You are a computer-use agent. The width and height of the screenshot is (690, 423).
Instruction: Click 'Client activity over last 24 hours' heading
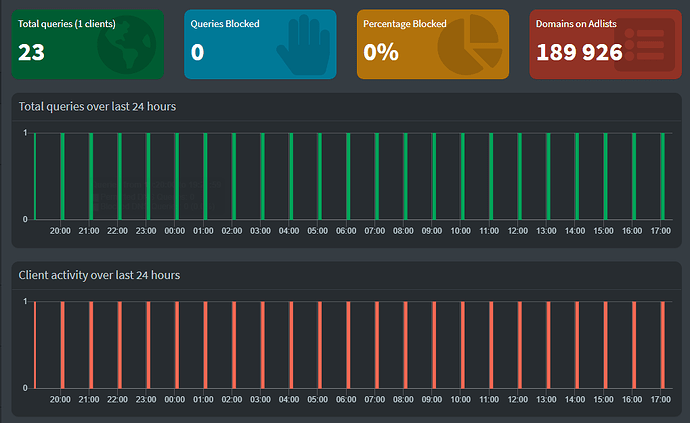(99, 275)
